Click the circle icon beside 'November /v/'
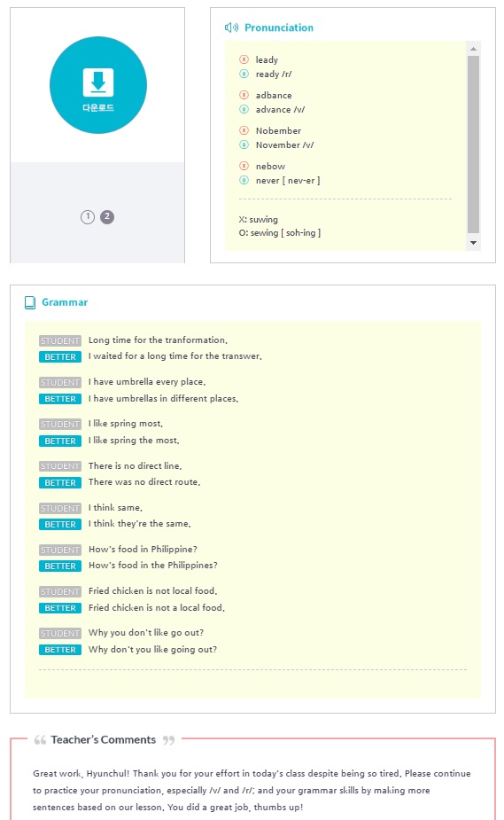504x820 pixels. (244, 144)
